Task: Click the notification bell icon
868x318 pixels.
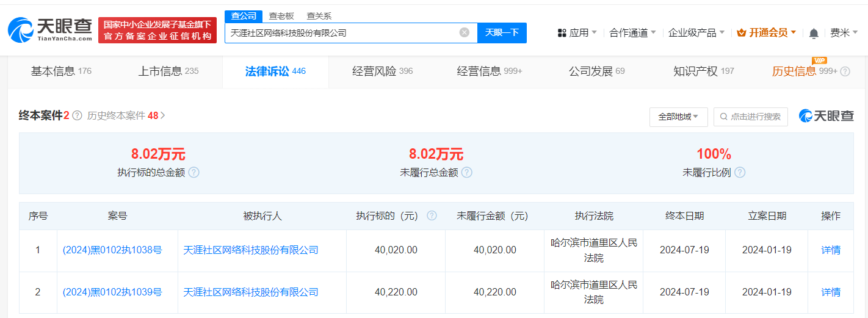Action: coord(814,34)
